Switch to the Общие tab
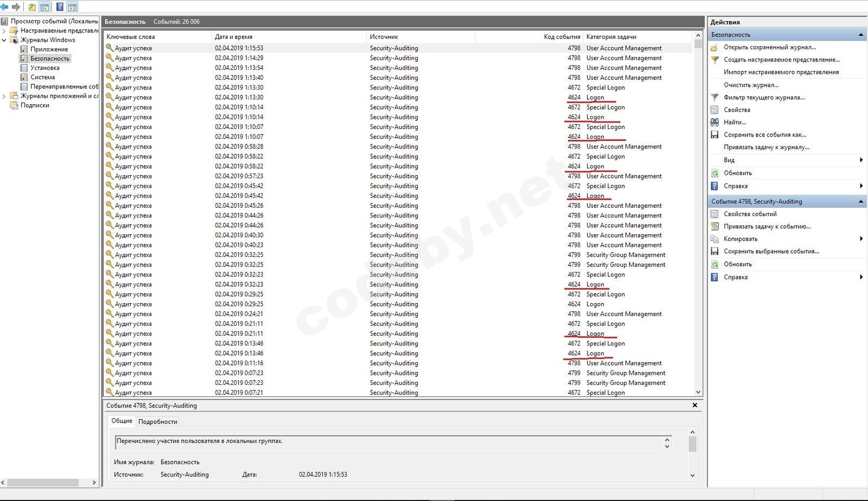 tap(122, 421)
